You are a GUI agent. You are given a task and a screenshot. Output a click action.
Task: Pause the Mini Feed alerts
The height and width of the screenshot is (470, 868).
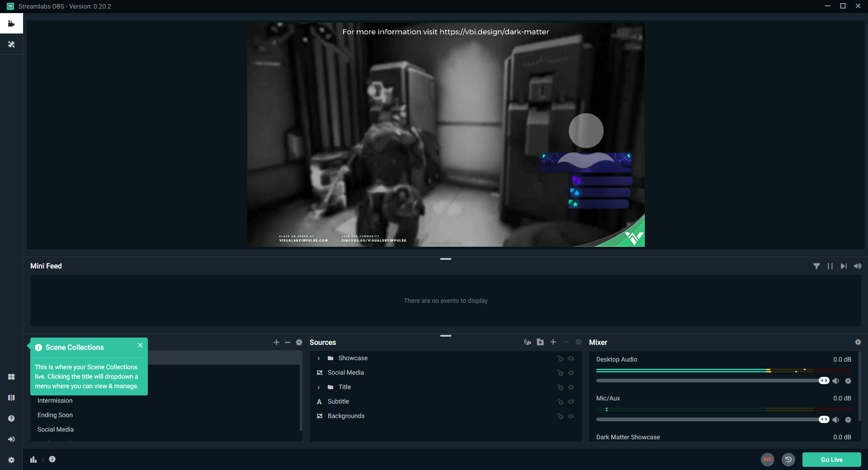point(830,266)
